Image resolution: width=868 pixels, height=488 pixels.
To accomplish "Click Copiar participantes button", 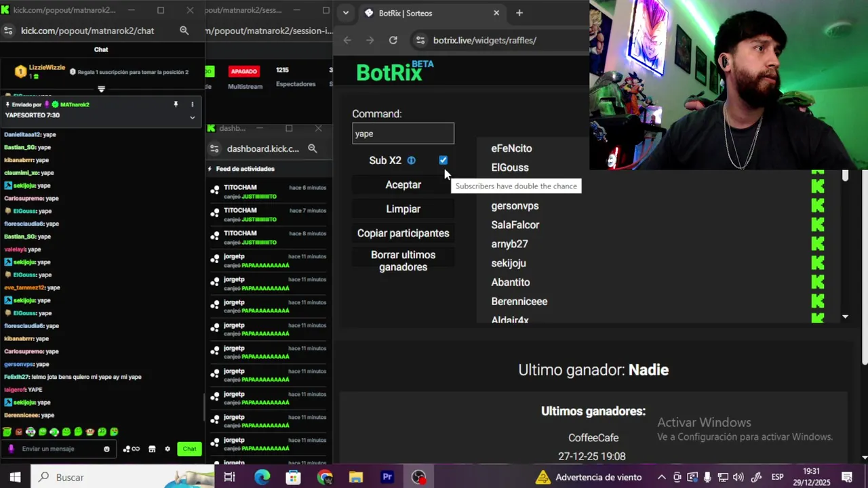I will click(403, 233).
